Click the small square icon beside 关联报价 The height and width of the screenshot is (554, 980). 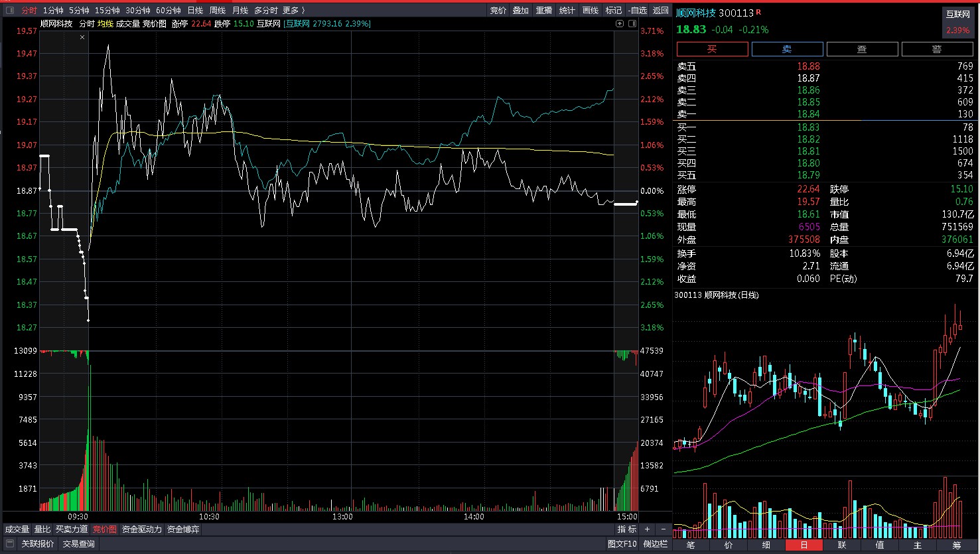9,544
